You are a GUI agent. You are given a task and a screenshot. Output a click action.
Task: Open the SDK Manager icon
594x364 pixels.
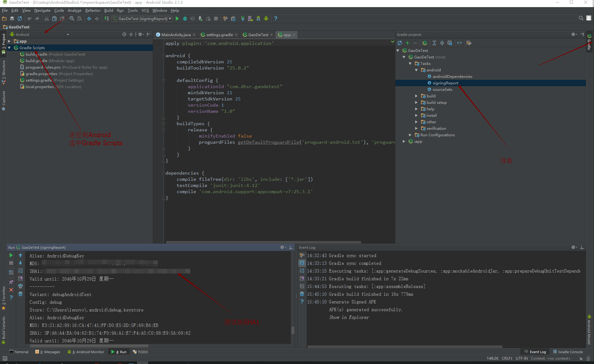click(258, 19)
